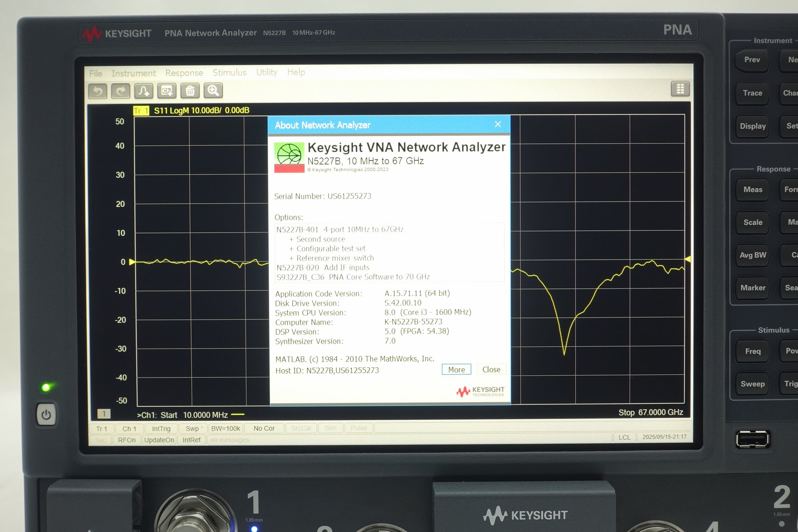
Task: Click the S11 LogM trace title text
Action: (x=201, y=110)
